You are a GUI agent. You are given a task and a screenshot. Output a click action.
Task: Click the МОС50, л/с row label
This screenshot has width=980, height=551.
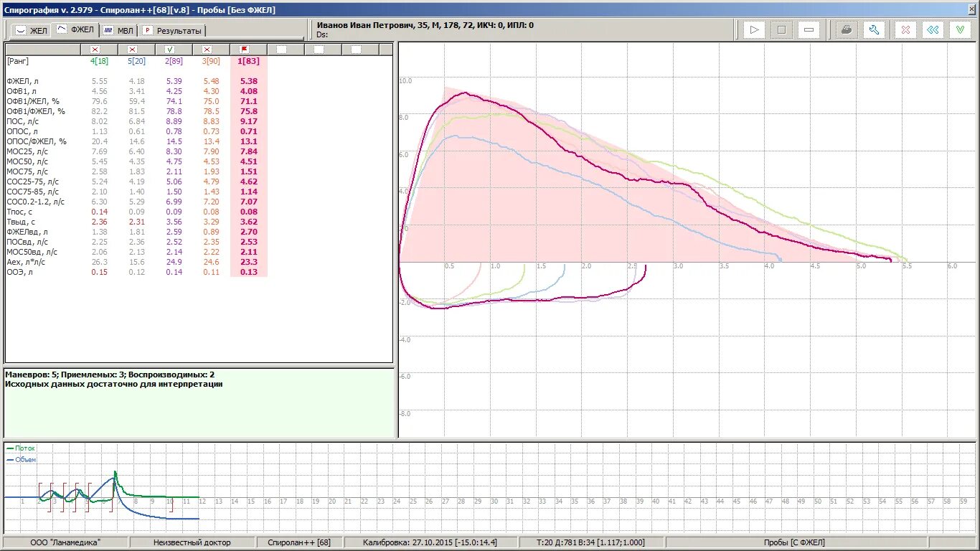(x=27, y=161)
